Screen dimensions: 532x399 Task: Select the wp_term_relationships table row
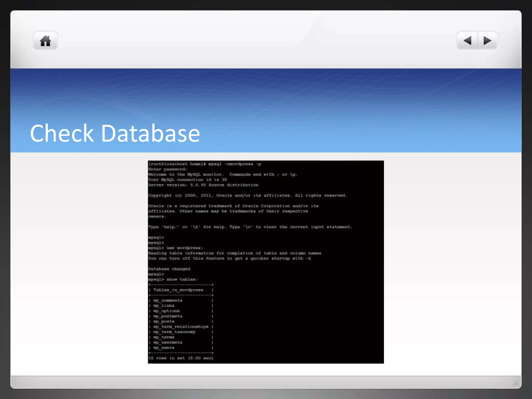[181, 327]
